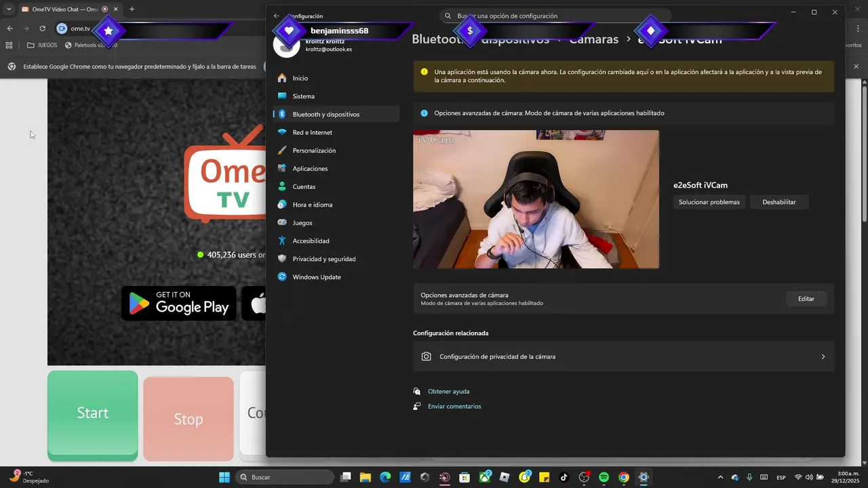Viewport: 868px width, 488px height.
Task: Open the Cuentas settings section
Action: 336,186
